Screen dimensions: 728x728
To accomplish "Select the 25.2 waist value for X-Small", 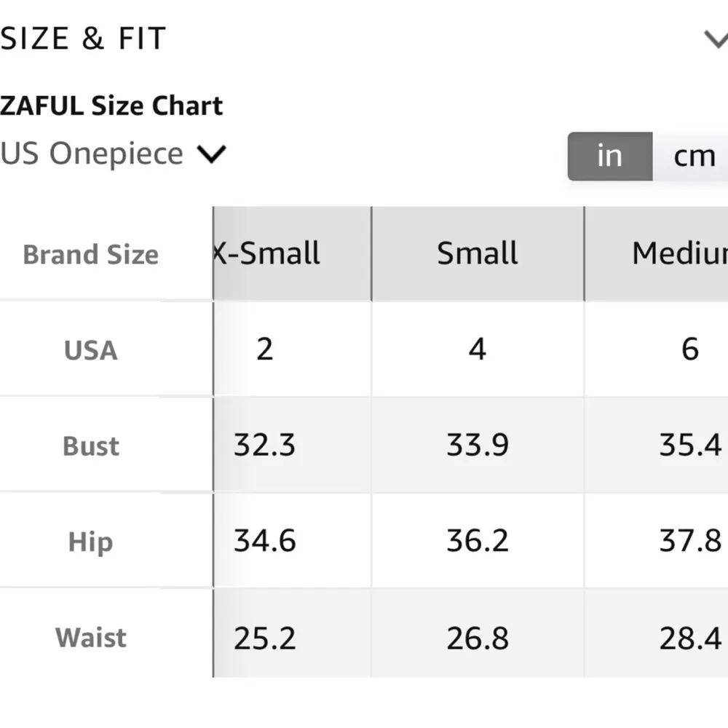I will [x=264, y=637].
